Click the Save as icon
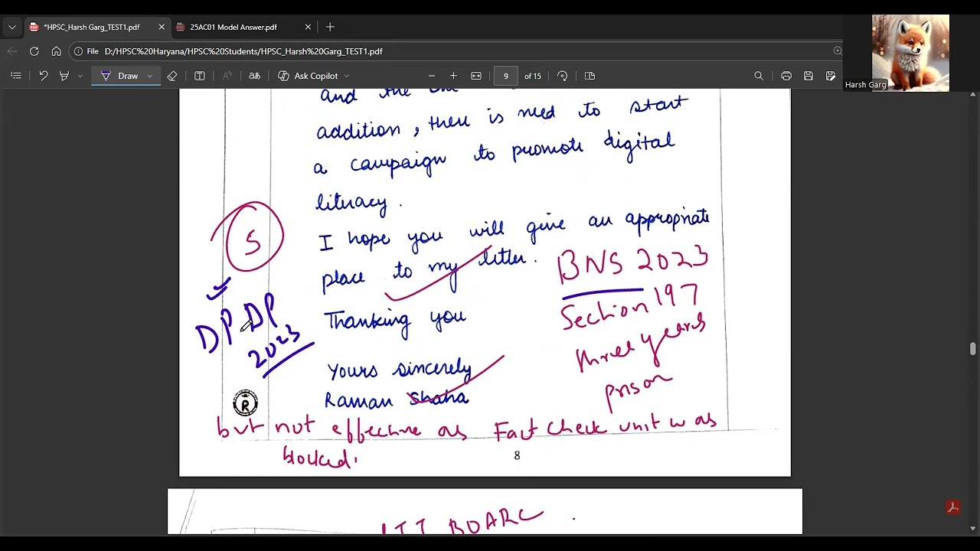The height and width of the screenshot is (551, 980). [x=831, y=76]
